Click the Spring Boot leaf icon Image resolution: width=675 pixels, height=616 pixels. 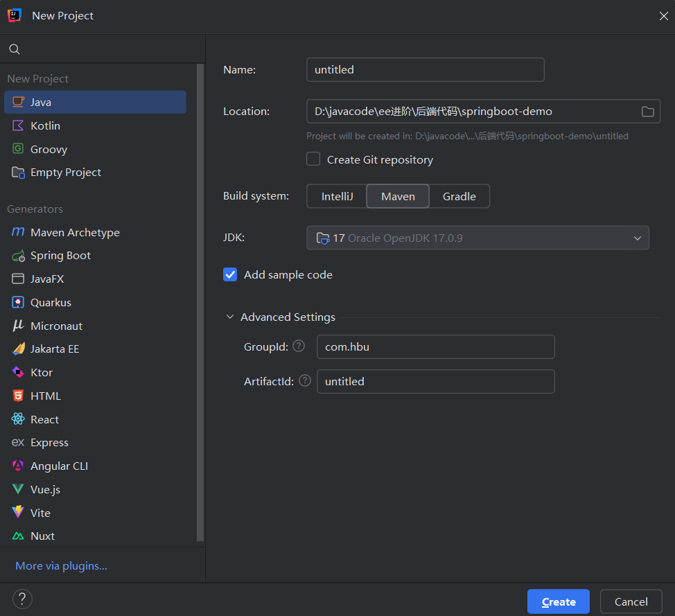click(x=18, y=256)
